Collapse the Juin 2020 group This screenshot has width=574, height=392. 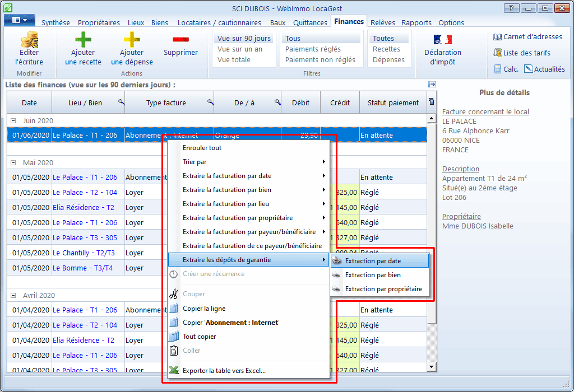click(x=13, y=120)
